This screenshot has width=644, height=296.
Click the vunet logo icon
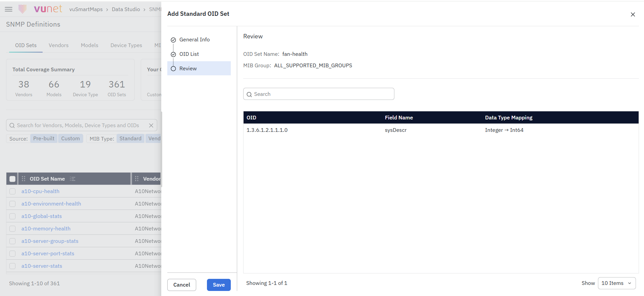(x=23, y=9)
